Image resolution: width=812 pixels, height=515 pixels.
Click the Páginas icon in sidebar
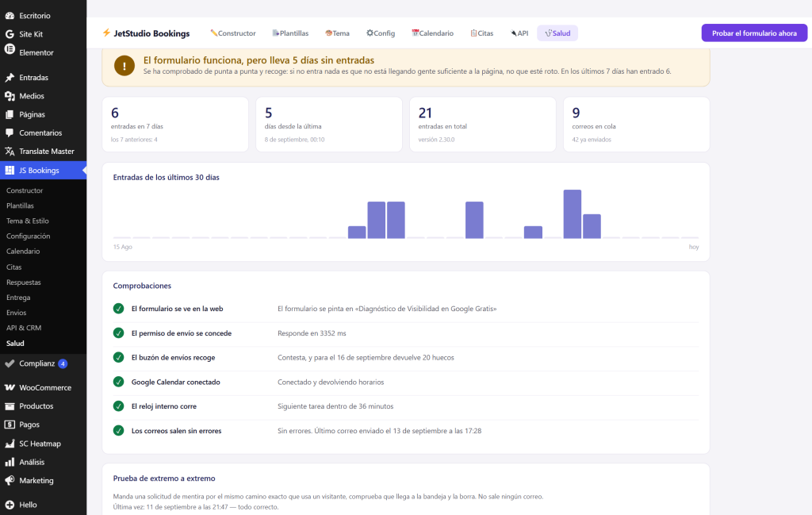[x=10, y=114]
